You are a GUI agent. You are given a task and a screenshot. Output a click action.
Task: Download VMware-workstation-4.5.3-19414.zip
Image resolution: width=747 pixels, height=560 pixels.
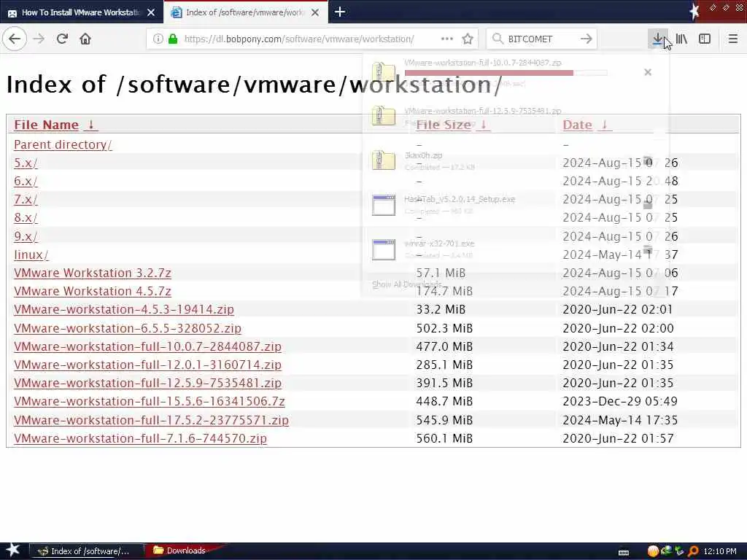tap(124, 309)
